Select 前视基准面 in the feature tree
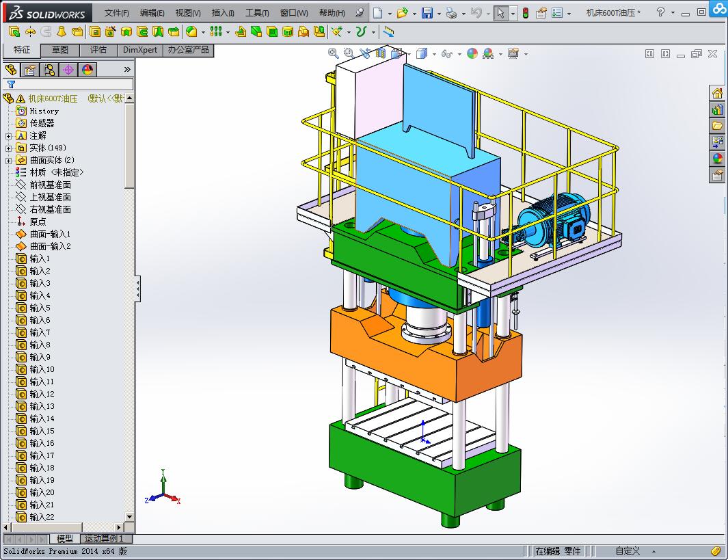728x560 pixels. [50, 185]
